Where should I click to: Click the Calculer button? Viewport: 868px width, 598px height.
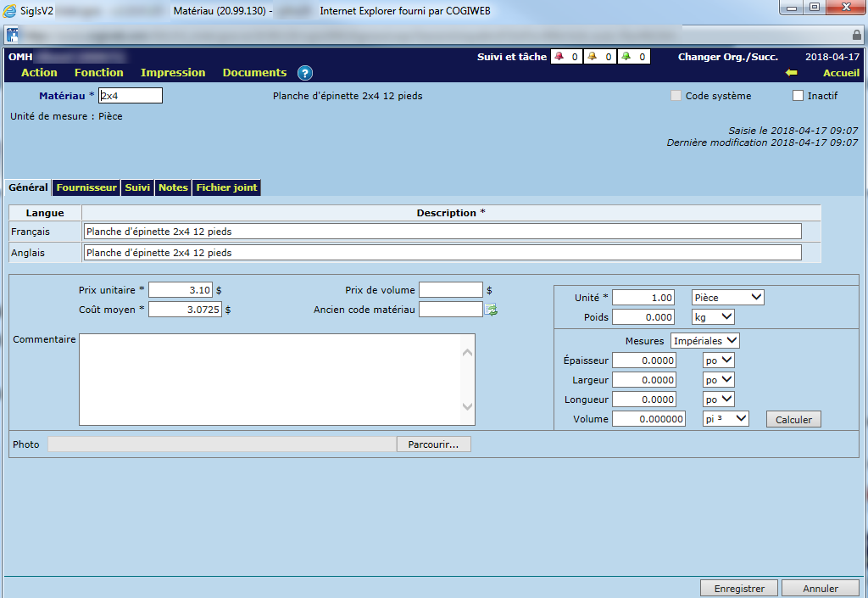pyautogui.click(x=793, y=419)
